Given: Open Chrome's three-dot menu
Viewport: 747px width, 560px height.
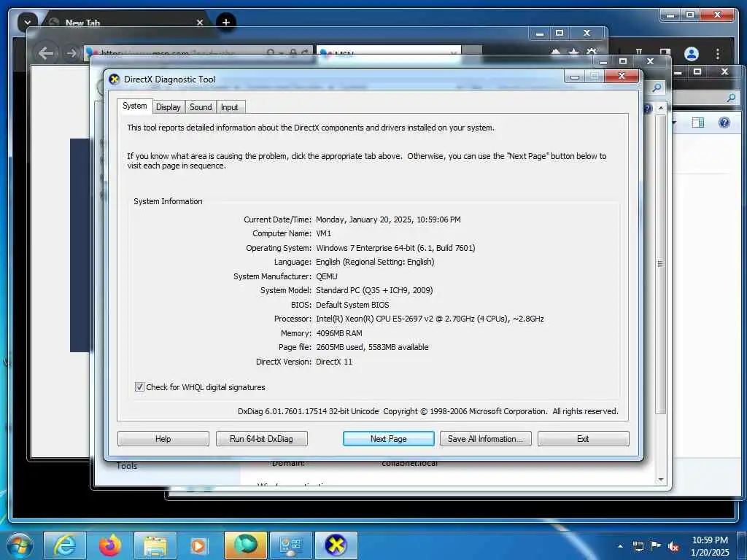Looking at the screenshot, I should (718, 54).
